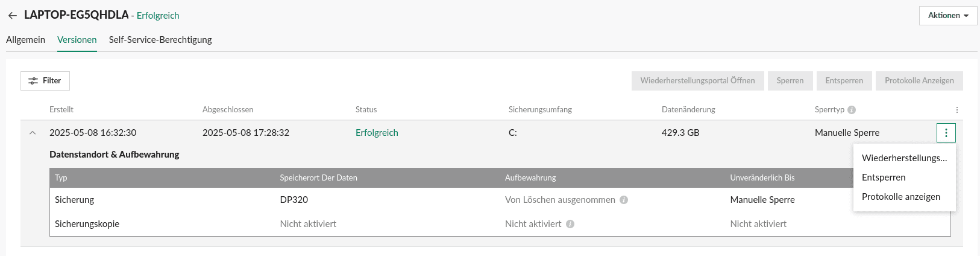Click Protokolle anzeigen in the context menu
Viewport: 980px width, 256px height.
[900, 197]
